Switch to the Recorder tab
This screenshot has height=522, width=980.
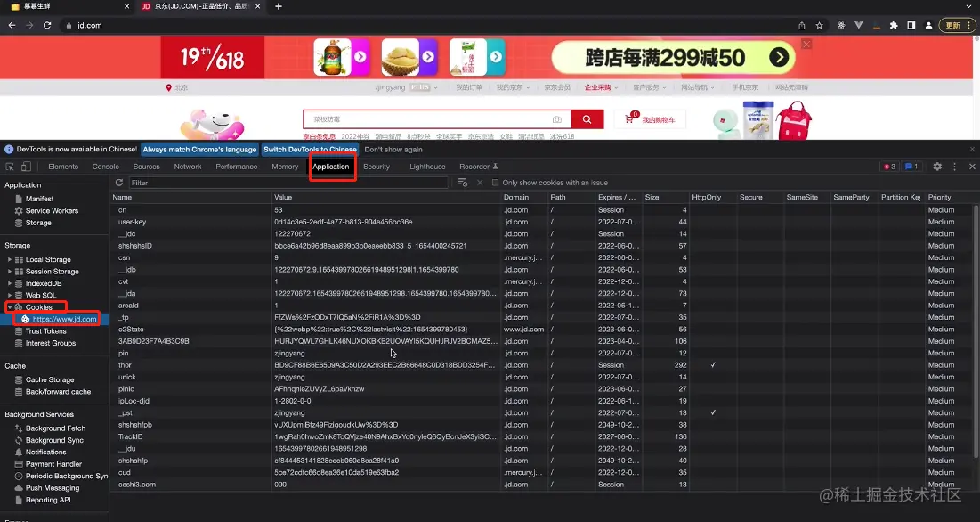pyautogui.click(x=479, y=167)
